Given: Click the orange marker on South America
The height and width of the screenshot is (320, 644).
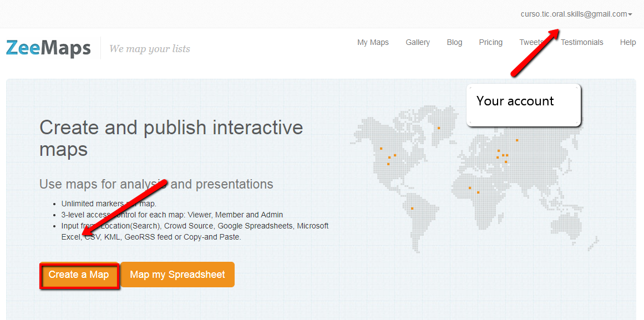Looking at the screenshot, I should click(x=412, y=209).
